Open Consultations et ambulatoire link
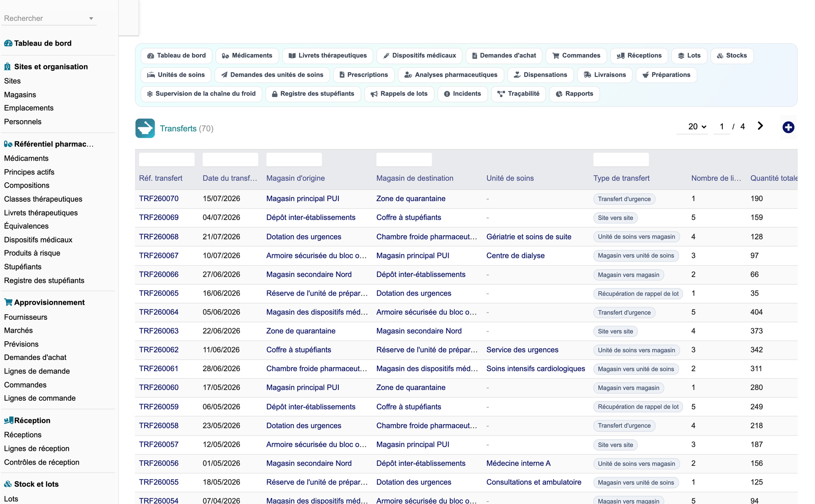815x504 pixels. [x=534, y=482]
